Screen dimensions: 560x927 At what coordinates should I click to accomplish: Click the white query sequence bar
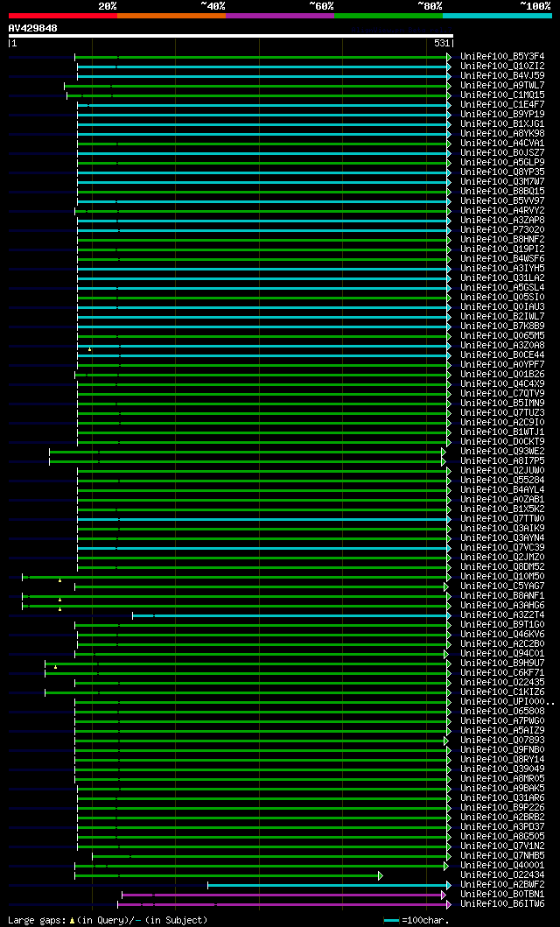click(x=230, y=36)
